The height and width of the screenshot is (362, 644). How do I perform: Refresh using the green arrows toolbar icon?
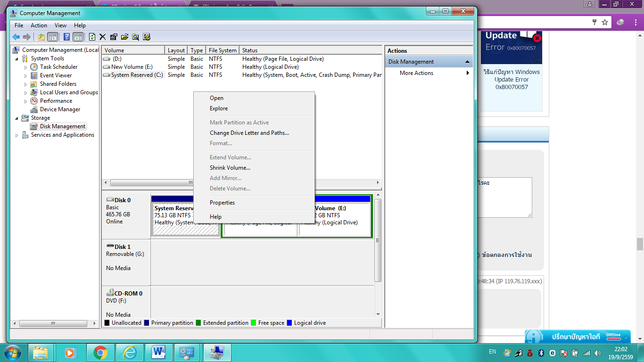pos(92,37)
